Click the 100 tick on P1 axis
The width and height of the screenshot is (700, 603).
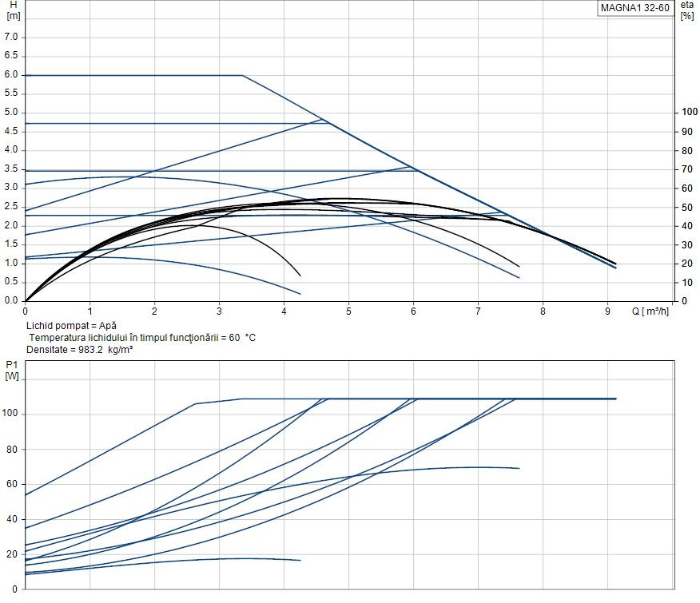[11, 414]
